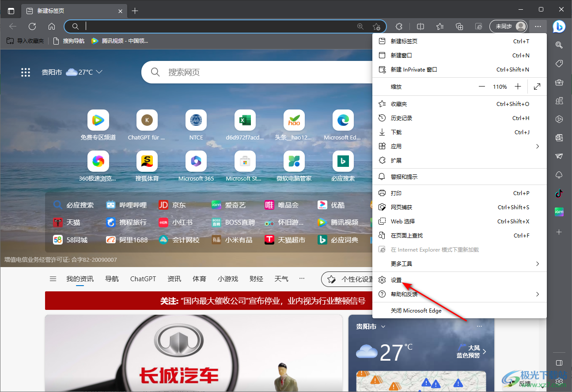Open 导入收藏夹 bookmark folder

(x=25, y=41)
